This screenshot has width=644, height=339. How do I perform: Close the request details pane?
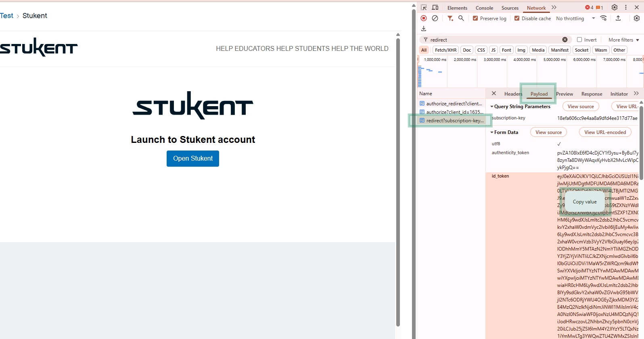click(494, 94)
